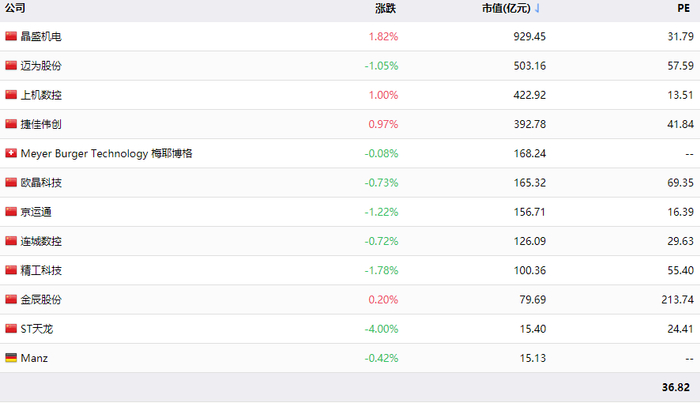Viewport: 700px width, 403px height.
Task: Select 精工科技 change value -1.78%
Action: 381,270
